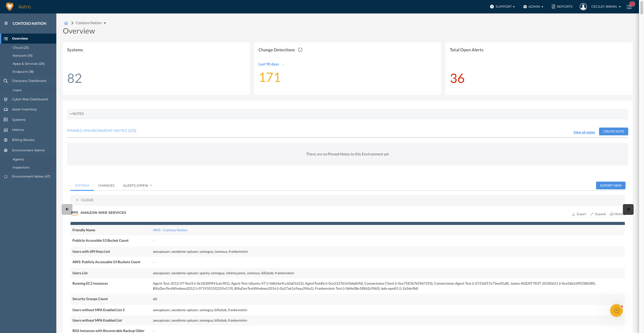Click Pinned Environment Notes (0/3) heading

point(102,131)
